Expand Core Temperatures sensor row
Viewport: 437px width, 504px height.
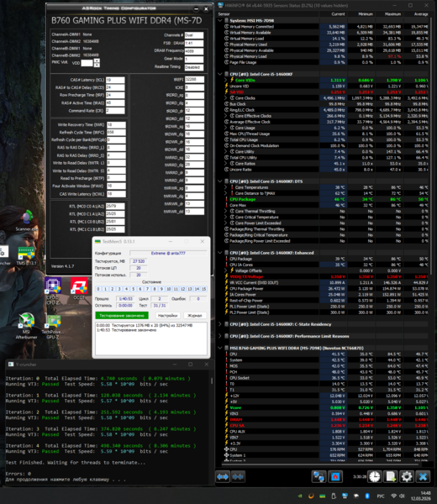click(x=226, y=187)
